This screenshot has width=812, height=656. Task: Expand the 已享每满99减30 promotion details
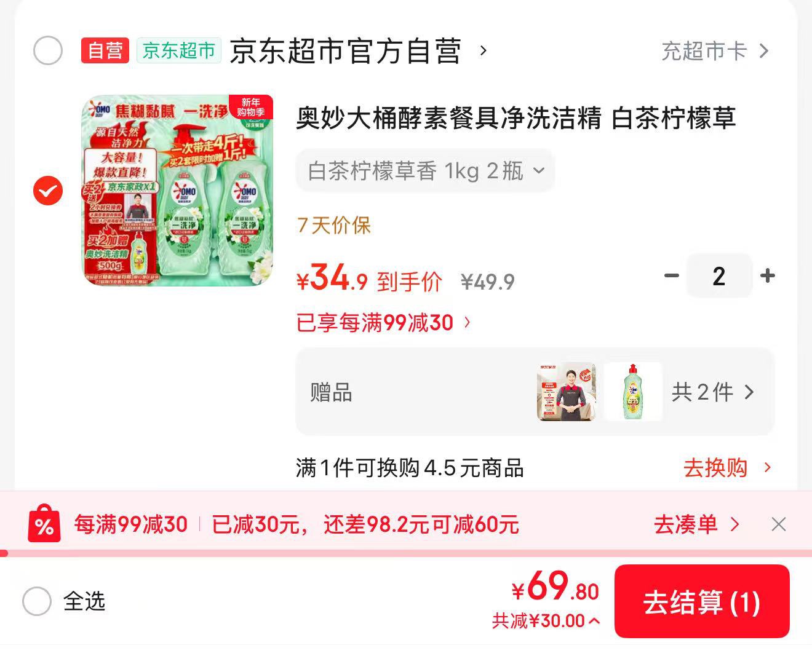[384, 322]
